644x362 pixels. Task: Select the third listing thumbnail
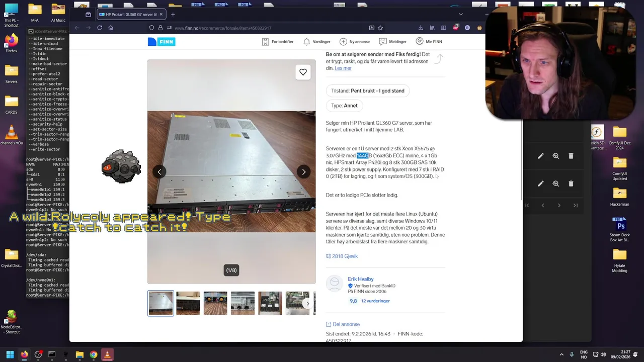(215, 303)
